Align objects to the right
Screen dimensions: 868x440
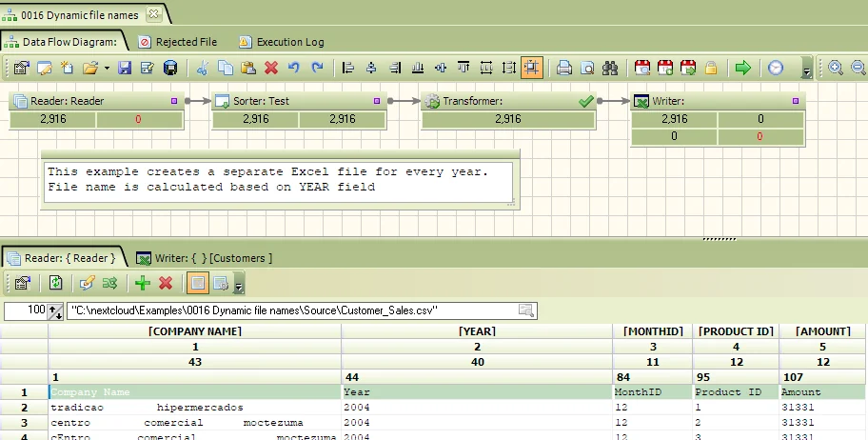(x=395, y=68)
